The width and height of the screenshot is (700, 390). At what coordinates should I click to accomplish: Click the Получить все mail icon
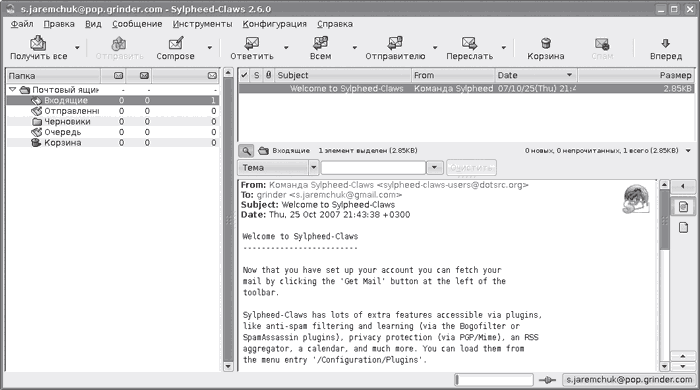point(38,43)
